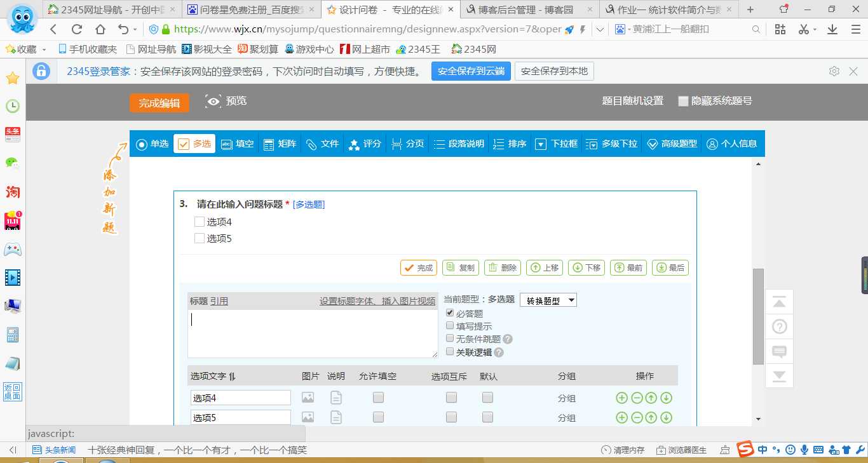Open question randomization settings (题目随机设置)
The image size is (868, 463).
click(x=633, y=101)
